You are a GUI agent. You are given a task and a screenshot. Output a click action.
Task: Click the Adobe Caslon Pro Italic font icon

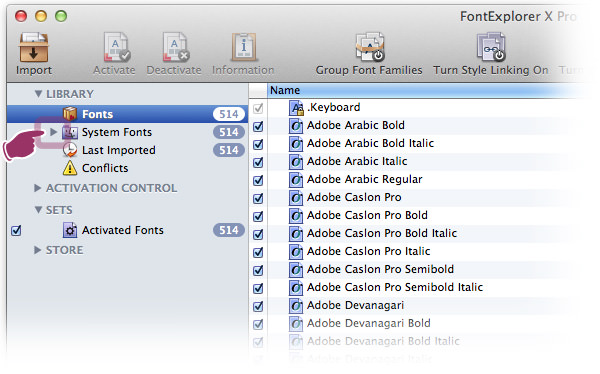[295, 252]
